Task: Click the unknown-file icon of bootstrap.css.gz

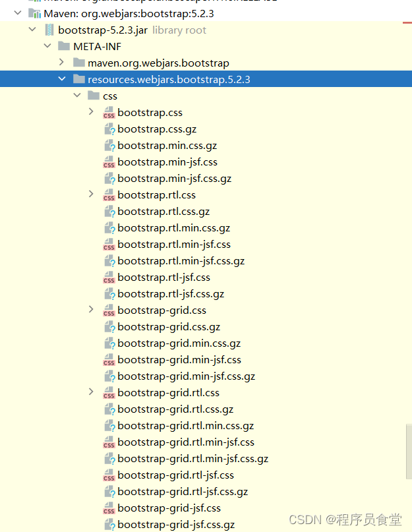Action: pos(109,129)
